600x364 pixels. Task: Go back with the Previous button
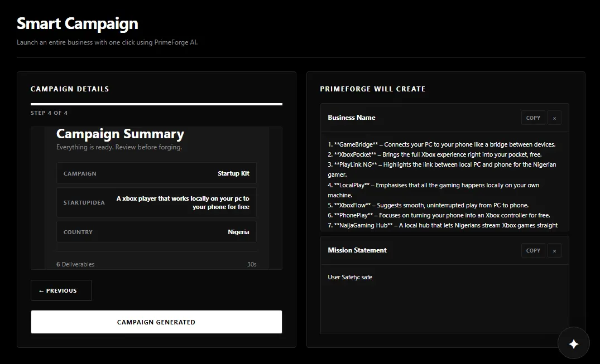pyautogui.click(x=61, y=290)
